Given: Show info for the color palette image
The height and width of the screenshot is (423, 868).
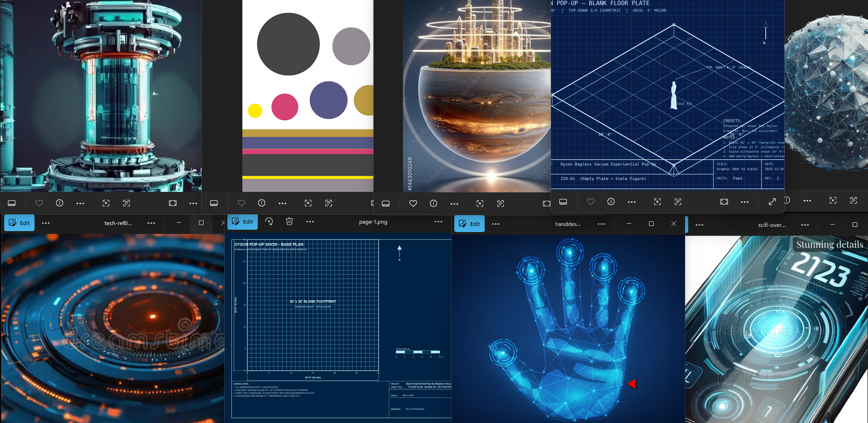Looking at the screenshot, I should pyautogui.click(x=262, y=203).
